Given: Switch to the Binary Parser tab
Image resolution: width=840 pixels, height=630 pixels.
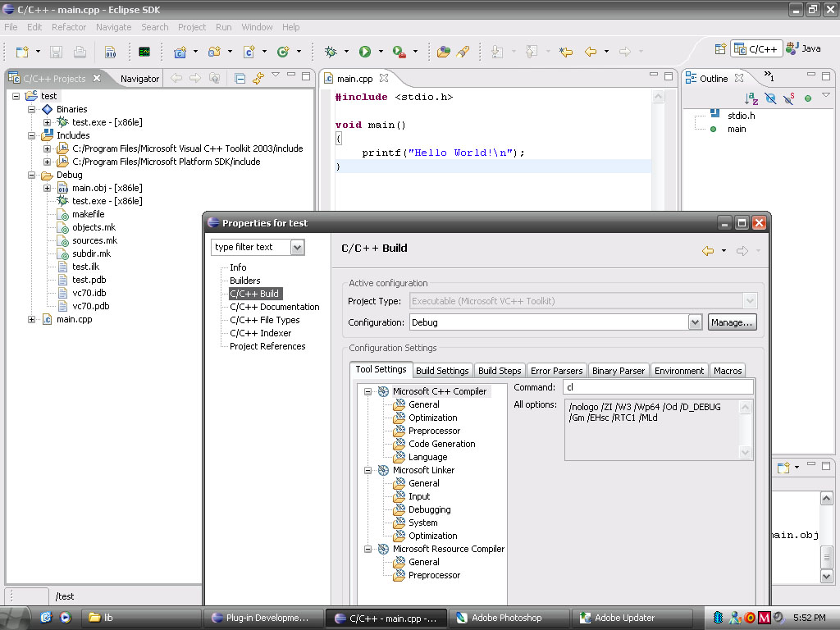Looking at the screenshot, I should pos(619,371).
